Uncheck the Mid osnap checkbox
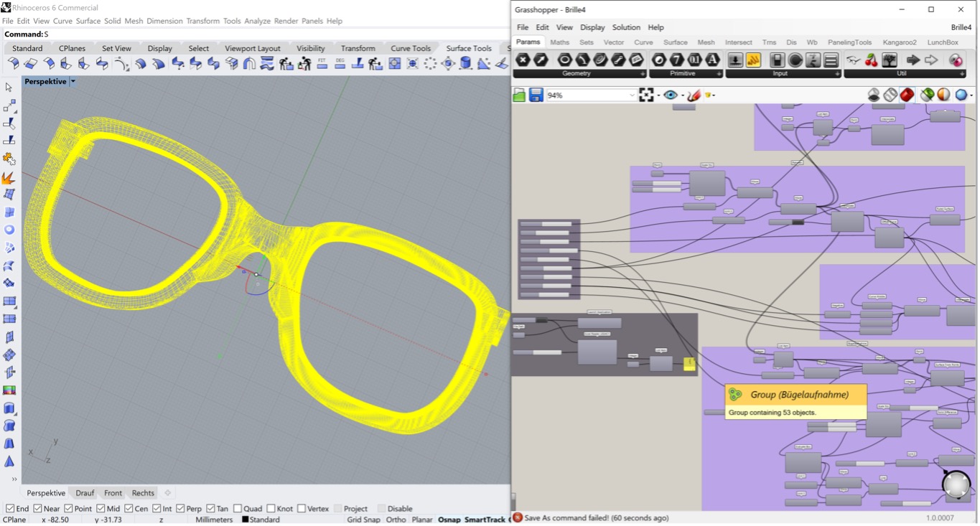 pos(101,509)
